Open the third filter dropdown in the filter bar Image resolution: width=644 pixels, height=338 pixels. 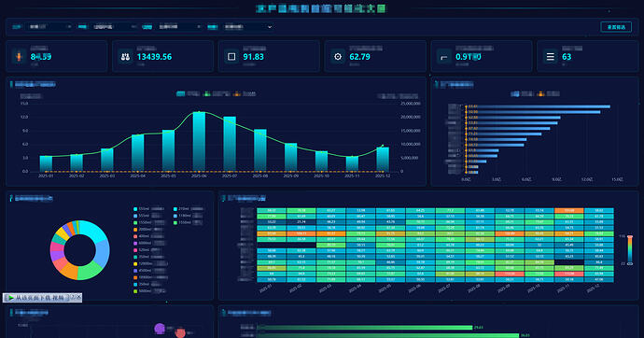(179, 27)
